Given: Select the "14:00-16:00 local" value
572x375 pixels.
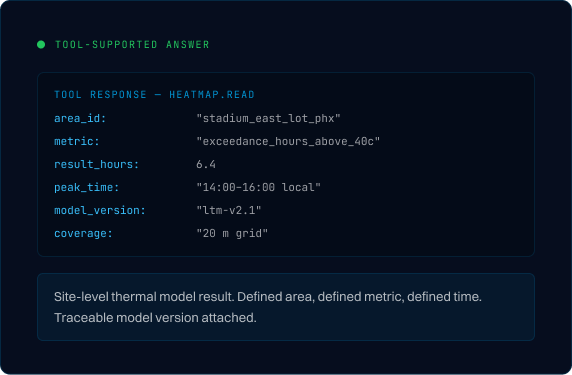Looking at the screenshot, I should click(x=259, y=188).
